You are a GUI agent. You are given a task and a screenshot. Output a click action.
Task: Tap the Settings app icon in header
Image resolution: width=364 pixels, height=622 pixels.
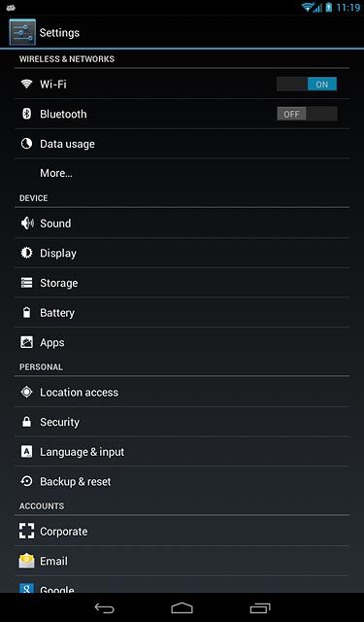[22, 32]
